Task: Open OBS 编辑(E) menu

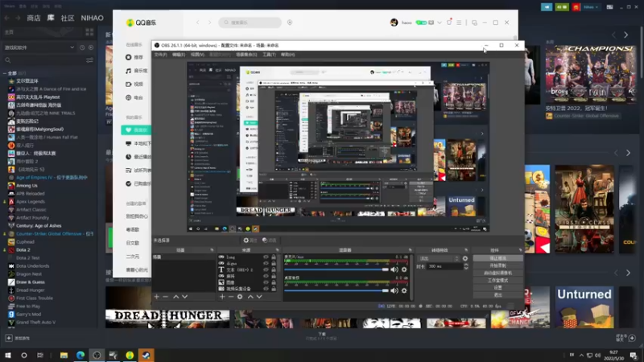Action: (x=179, y=55)
